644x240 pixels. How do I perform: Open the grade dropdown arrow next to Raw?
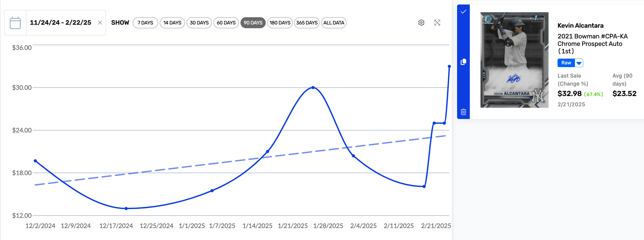pos(579,63)
